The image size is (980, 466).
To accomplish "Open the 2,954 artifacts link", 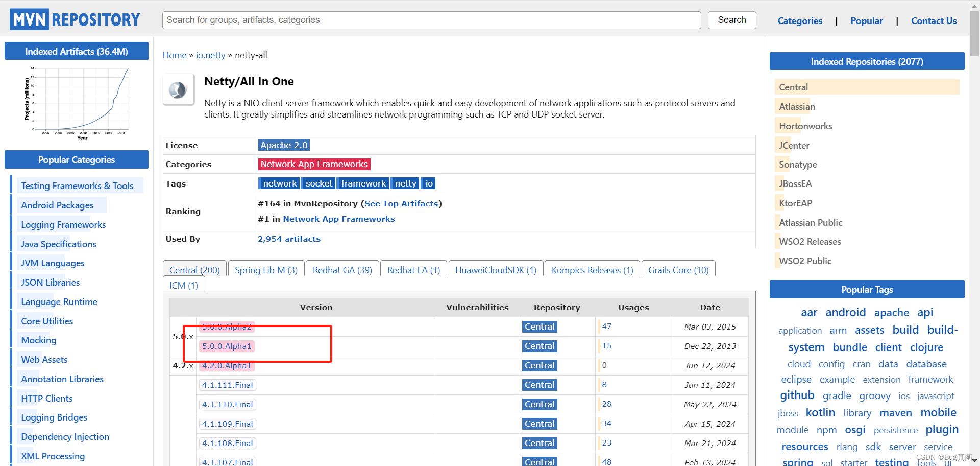I will coord(289,239).
